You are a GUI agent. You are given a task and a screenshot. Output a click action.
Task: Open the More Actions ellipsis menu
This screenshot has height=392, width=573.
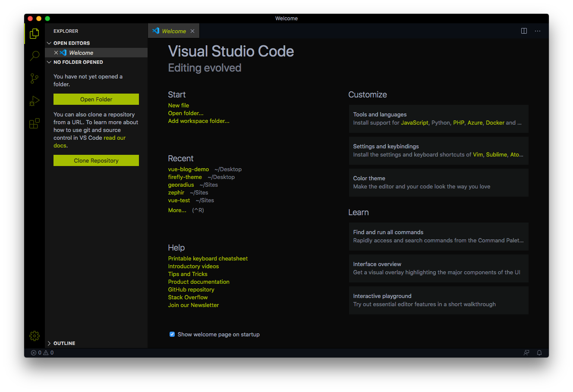pos(537,31)
